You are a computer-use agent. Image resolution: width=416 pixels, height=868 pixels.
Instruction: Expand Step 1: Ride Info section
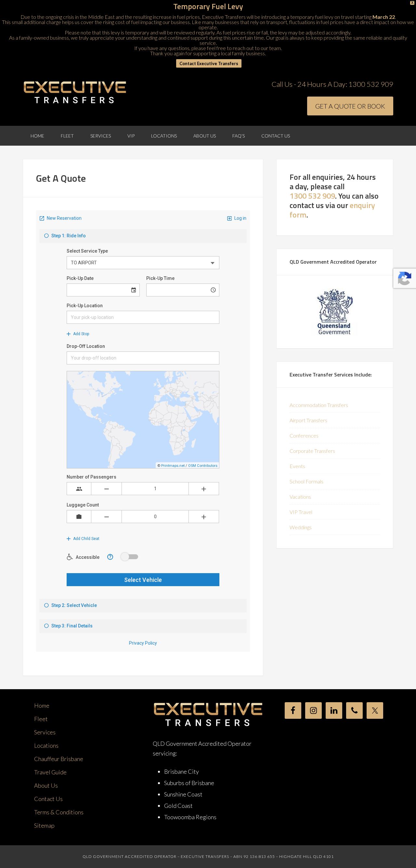pyautogui.click(x=143, y=236)
